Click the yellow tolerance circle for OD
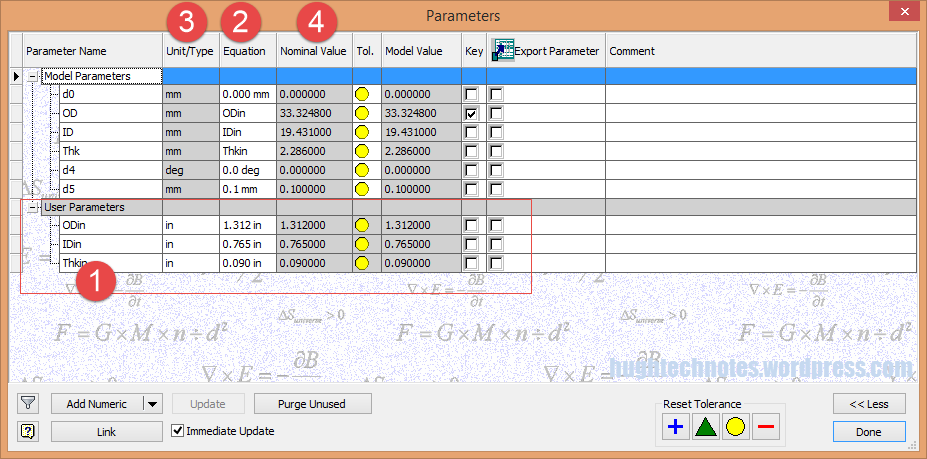 [362, 113]
